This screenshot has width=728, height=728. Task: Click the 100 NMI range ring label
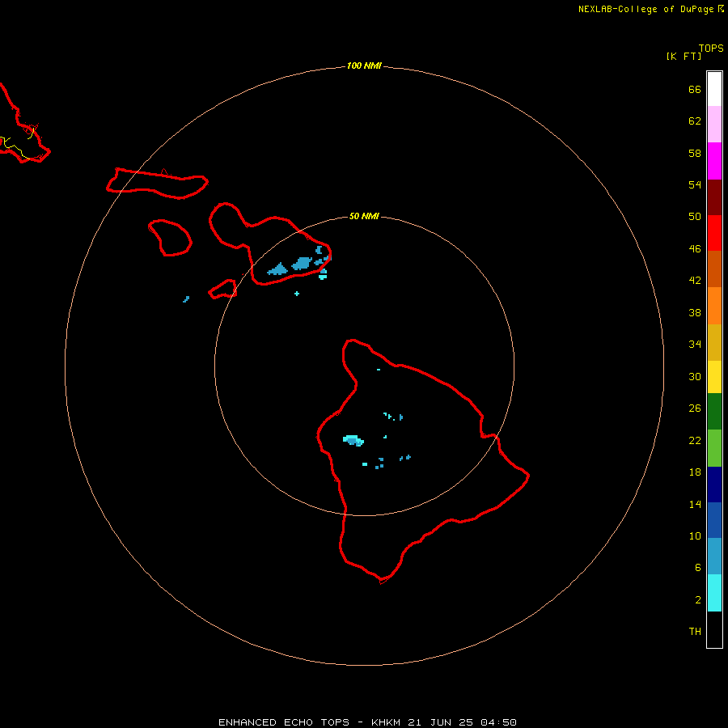pyautogui.click(x=364, y=66)
